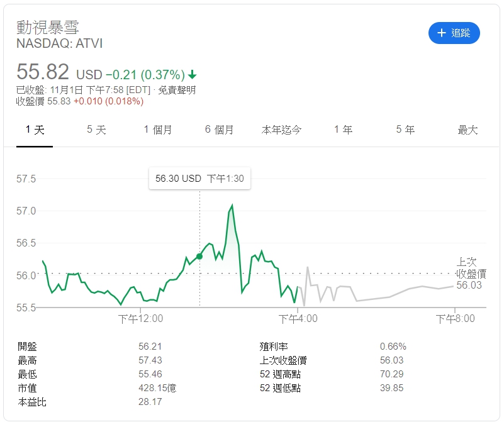
Task: Select the 最大 range tab
Action: tap(468, 130)
